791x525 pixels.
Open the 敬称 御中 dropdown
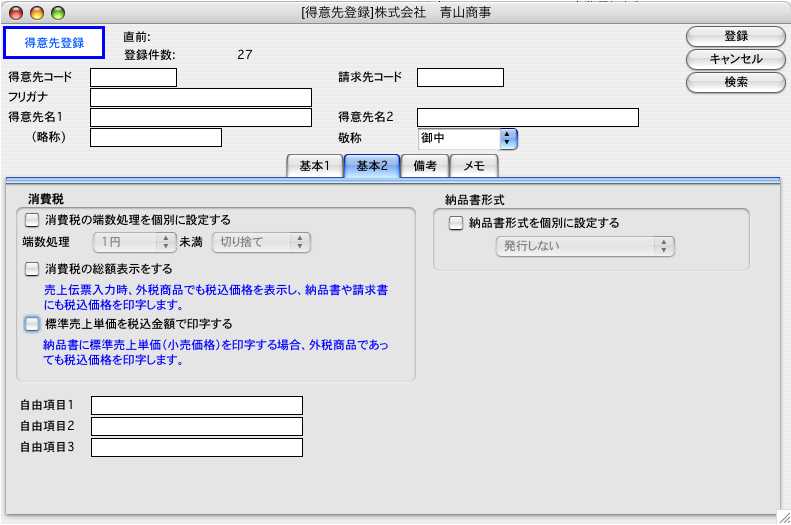tap(467, 138)
